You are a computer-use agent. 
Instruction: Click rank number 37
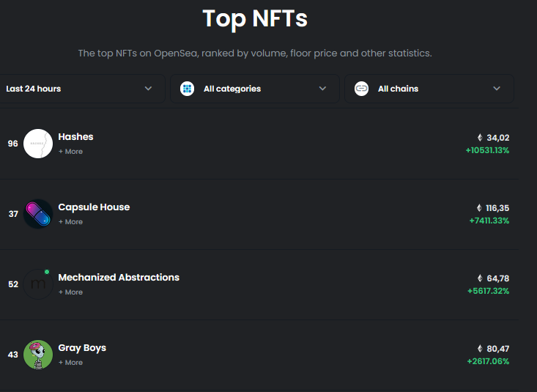pos(13,214)
